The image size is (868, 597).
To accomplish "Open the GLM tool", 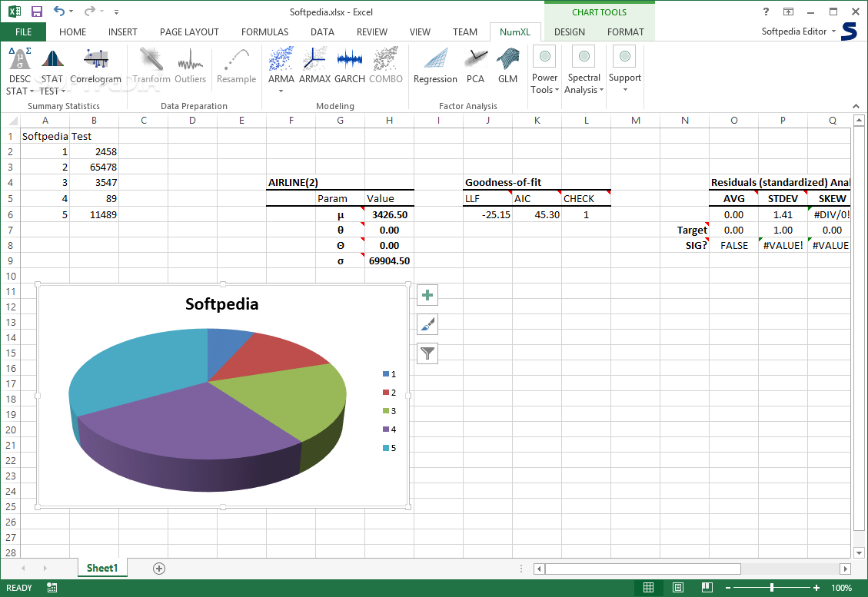I will tap(507, 66).
